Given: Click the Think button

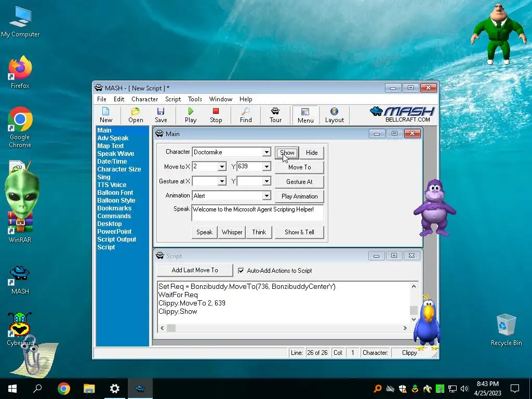Looking at the screenshot, I should point(259,232).
